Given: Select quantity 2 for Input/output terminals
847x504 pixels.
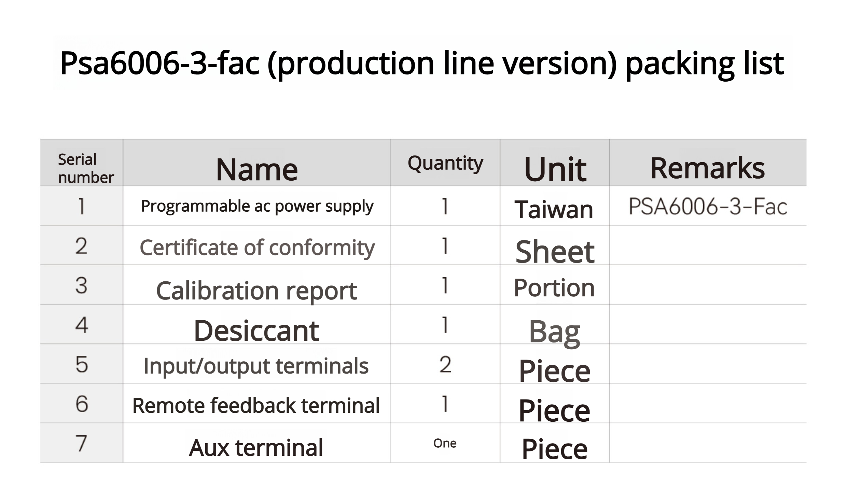Looking at the screenshot, I should [445, 364].
